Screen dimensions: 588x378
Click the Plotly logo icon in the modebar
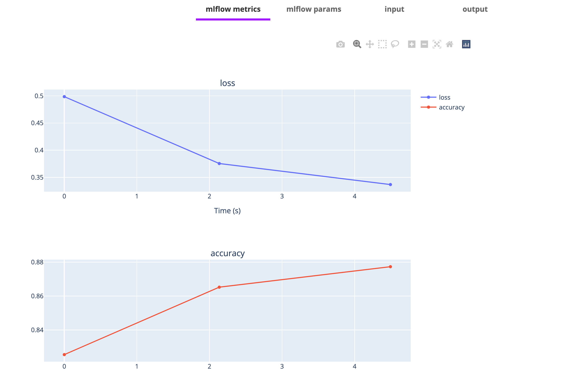click(466, 44)
